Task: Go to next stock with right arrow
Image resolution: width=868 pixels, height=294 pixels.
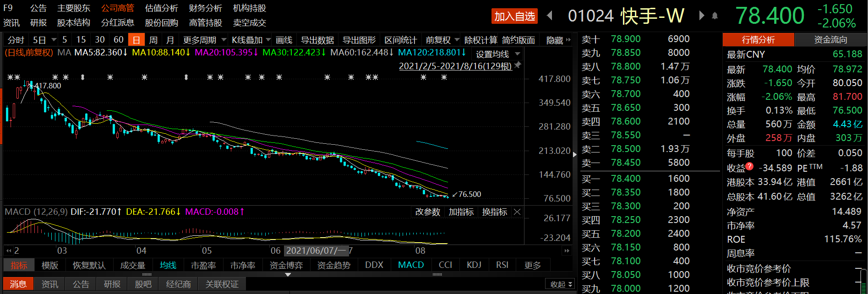Action: click(701, 16)
